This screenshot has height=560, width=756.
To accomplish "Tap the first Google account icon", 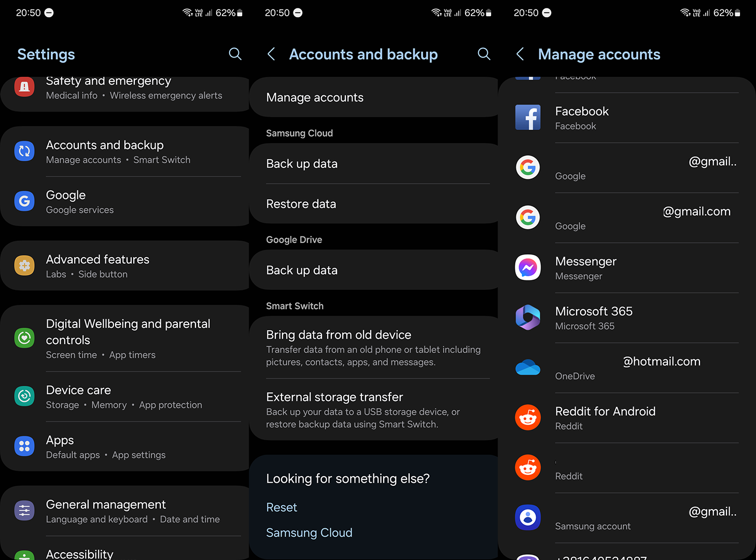I will tap(528, 167).
